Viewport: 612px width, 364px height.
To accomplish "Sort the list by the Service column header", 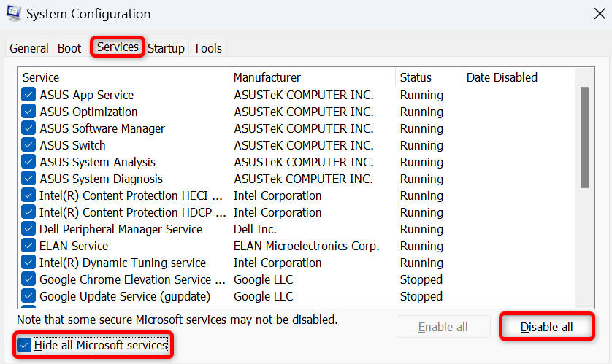I will click(123, 77).
